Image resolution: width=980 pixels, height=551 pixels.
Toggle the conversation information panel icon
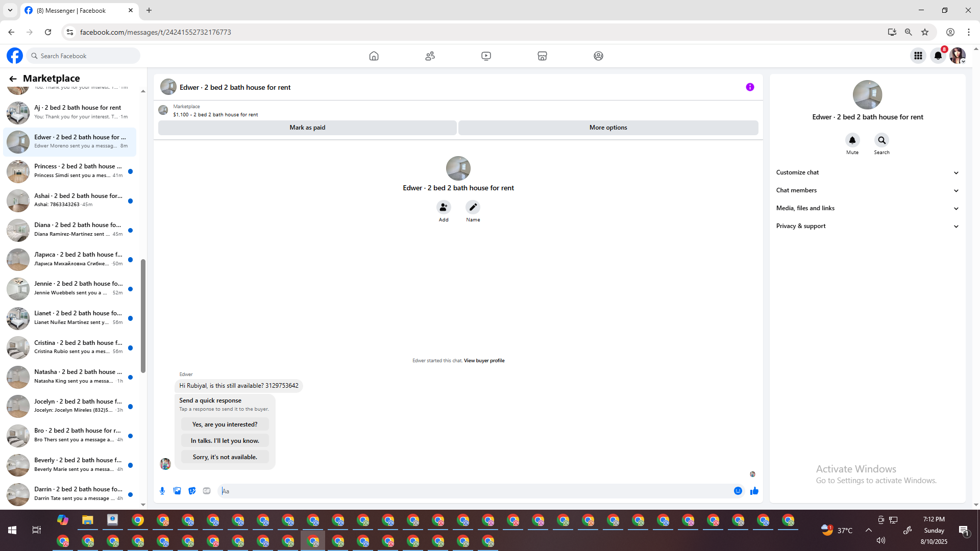[x=750, y=87]
